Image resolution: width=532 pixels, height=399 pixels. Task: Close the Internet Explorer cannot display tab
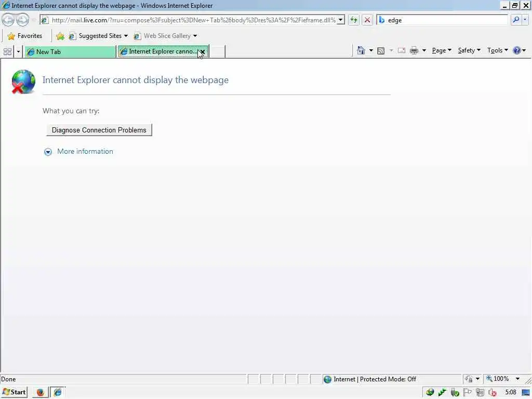(x=203, y=51)
